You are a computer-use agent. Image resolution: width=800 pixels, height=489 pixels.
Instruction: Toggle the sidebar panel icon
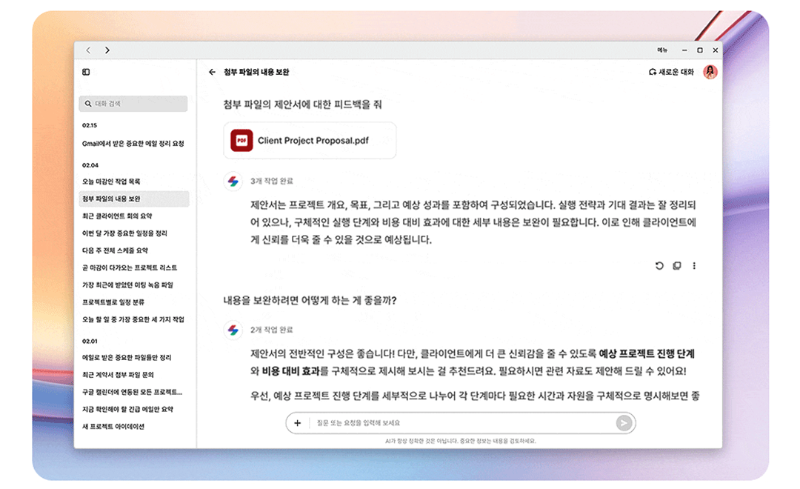(x=86, y=72)
